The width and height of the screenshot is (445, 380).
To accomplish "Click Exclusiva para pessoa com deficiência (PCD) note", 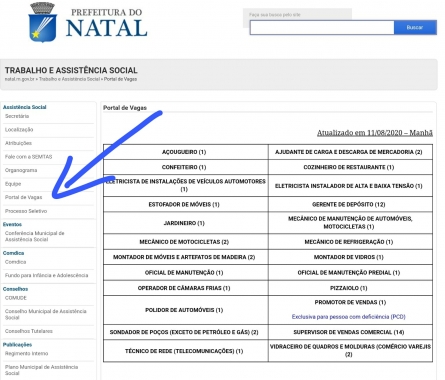I will (x=349, y=317).
